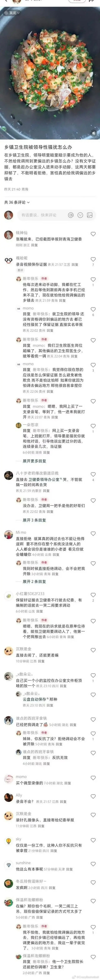100x980 pixels.
Task: Tap the @ mention icon in comment box
Action: point(71,215)
